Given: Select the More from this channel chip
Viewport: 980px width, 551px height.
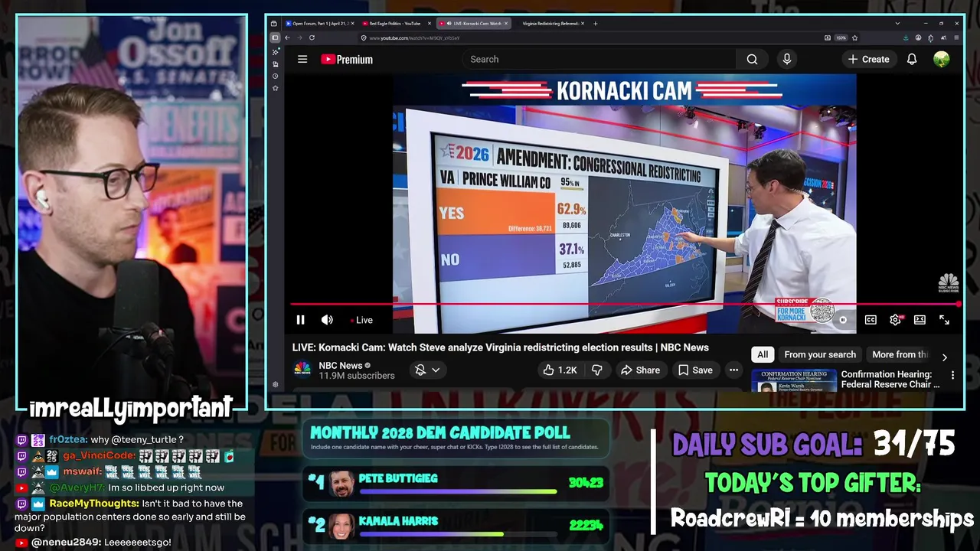Looking at the screenshot, I should pyautogui.click(x=900, y=354).
